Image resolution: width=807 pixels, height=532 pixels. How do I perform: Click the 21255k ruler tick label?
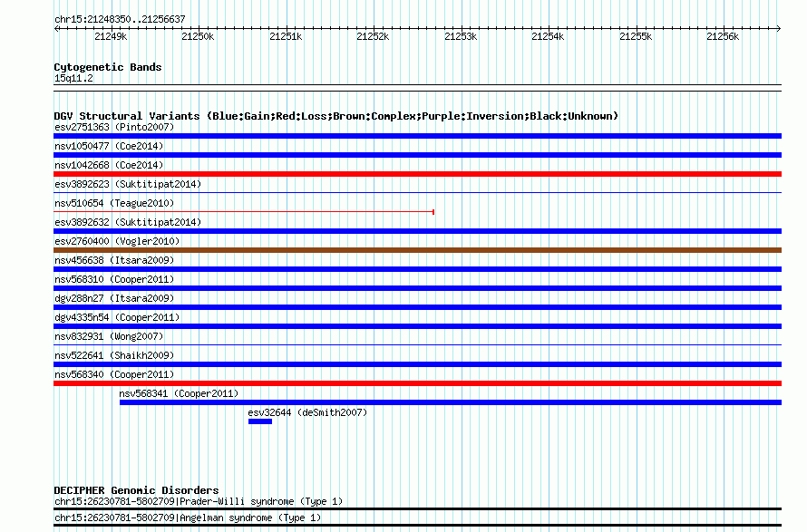pos(636,36)
